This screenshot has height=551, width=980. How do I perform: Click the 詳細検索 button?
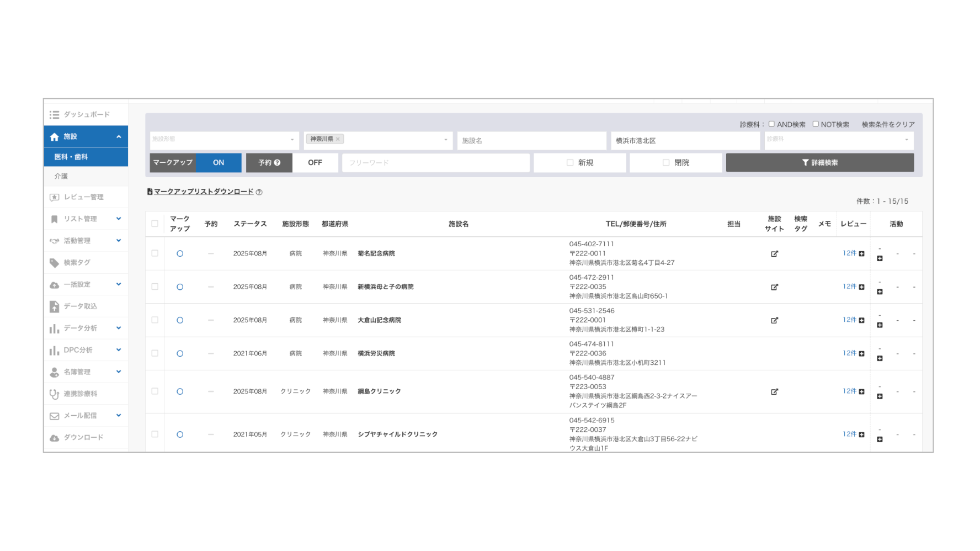pyautogui.click(x=820, y=163)
